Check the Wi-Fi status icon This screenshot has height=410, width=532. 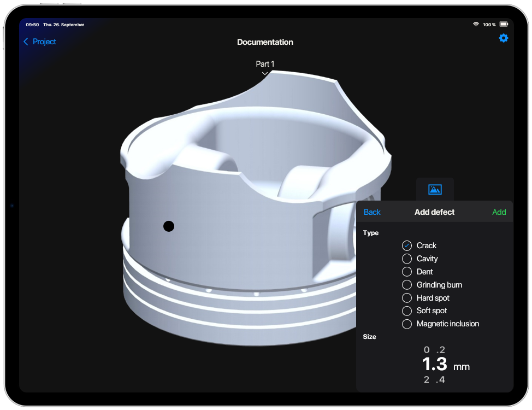[476, 25]
